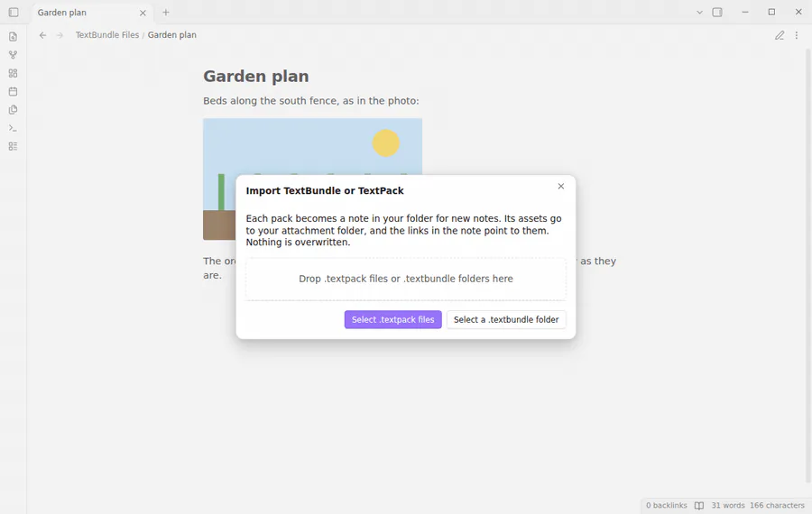This screenshot has height=514, width=812.
Task: Click the Beds along the south fence text
Action: tap(310, 100)
